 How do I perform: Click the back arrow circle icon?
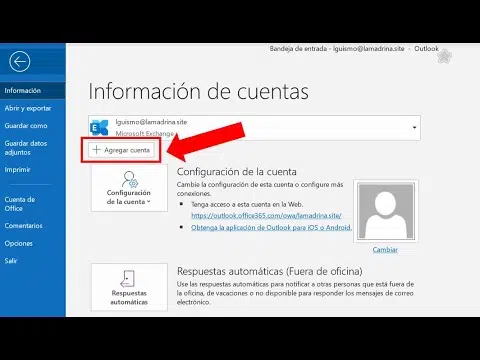point(20,61)
